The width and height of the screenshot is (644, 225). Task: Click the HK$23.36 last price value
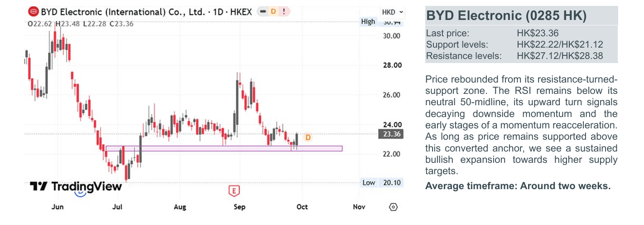pos(538,33)
